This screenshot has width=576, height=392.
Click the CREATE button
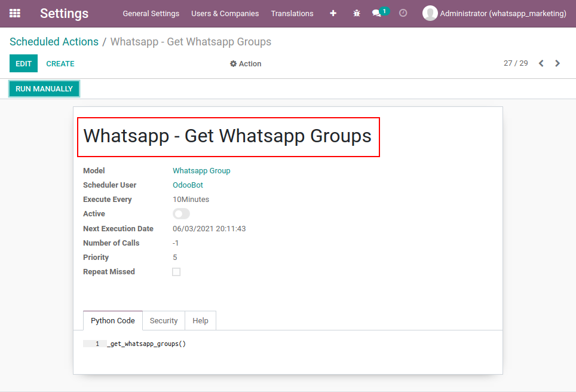60,63
